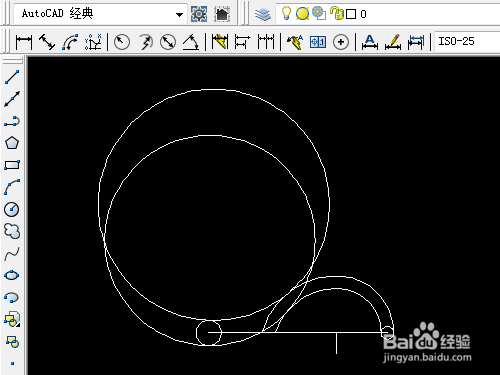500x375 pixels.
Task: Select the Ellipse tool
Action: point(12,275)
